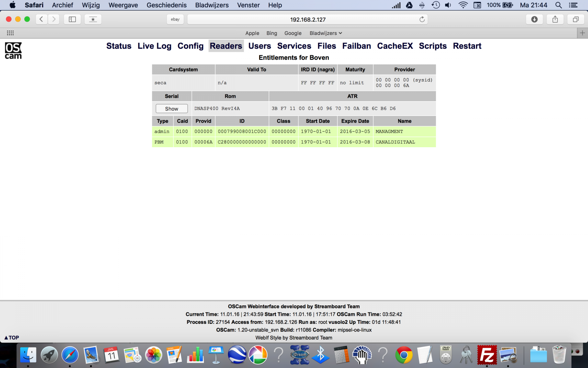Add a new tab with plus icon
588x368 pixels.
point(582,33)
